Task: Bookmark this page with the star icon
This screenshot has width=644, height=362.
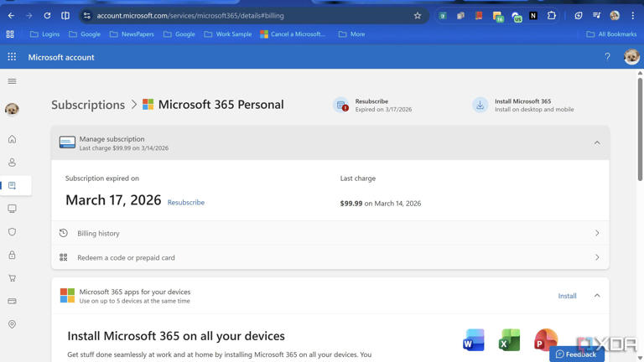Action: 418,16
